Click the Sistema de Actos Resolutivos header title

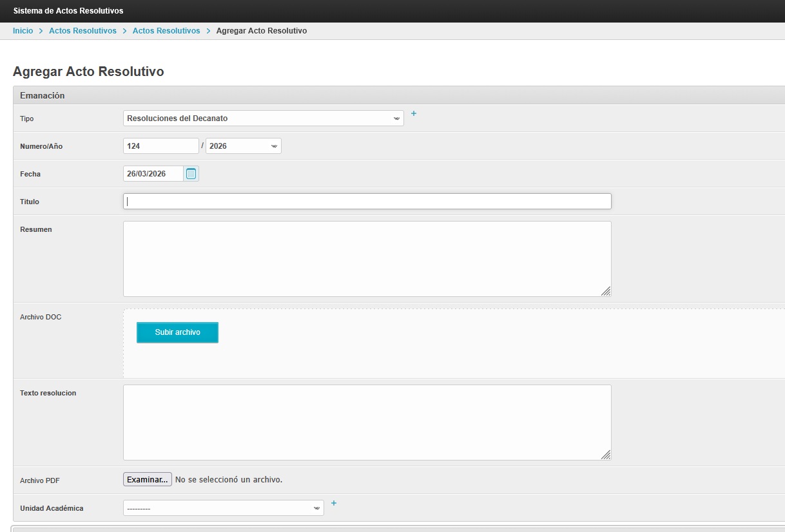68,11
